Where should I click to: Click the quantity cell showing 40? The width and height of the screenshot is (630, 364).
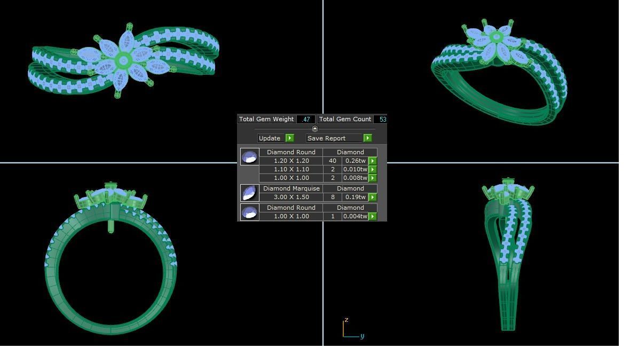332,161
